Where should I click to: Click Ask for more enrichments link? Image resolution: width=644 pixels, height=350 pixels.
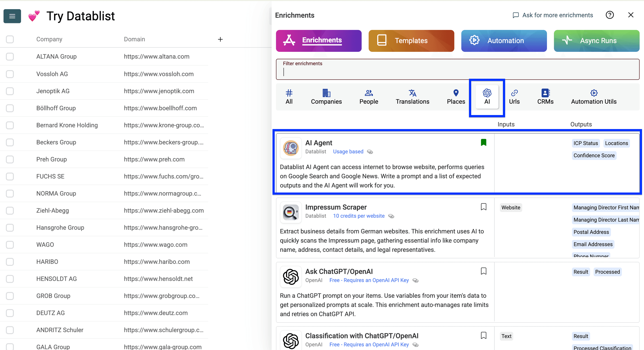tap(553, 15)
